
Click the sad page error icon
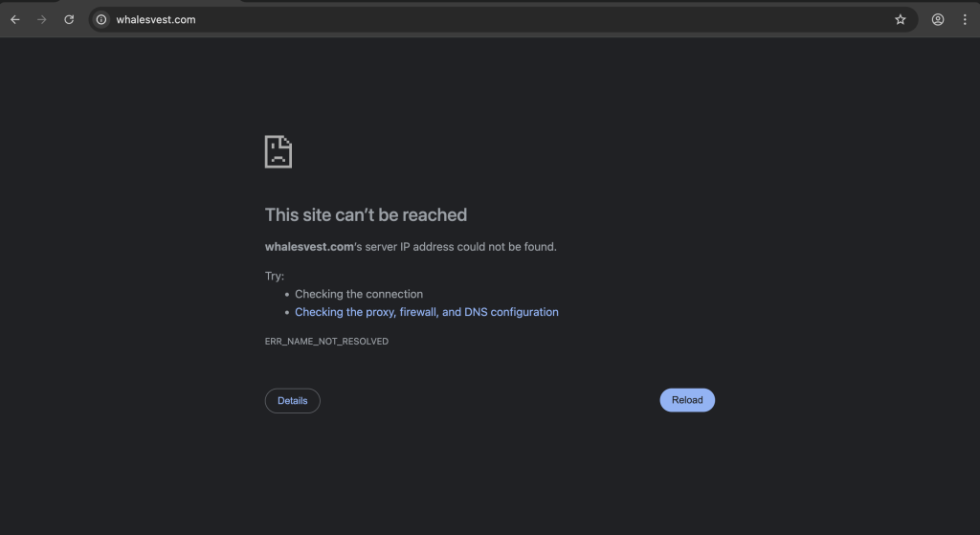pyautogui.click(x=278, y=151)
